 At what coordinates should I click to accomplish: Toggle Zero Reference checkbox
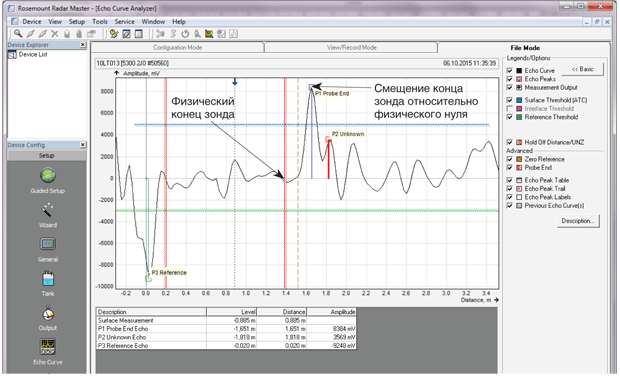point(510,159)
